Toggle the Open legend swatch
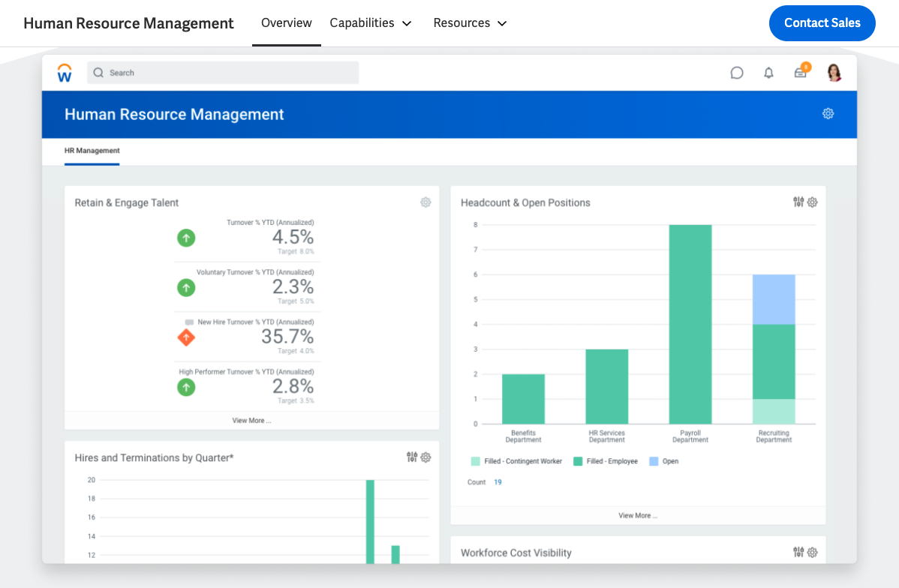899x588 pixels. (x=654, y=461)
